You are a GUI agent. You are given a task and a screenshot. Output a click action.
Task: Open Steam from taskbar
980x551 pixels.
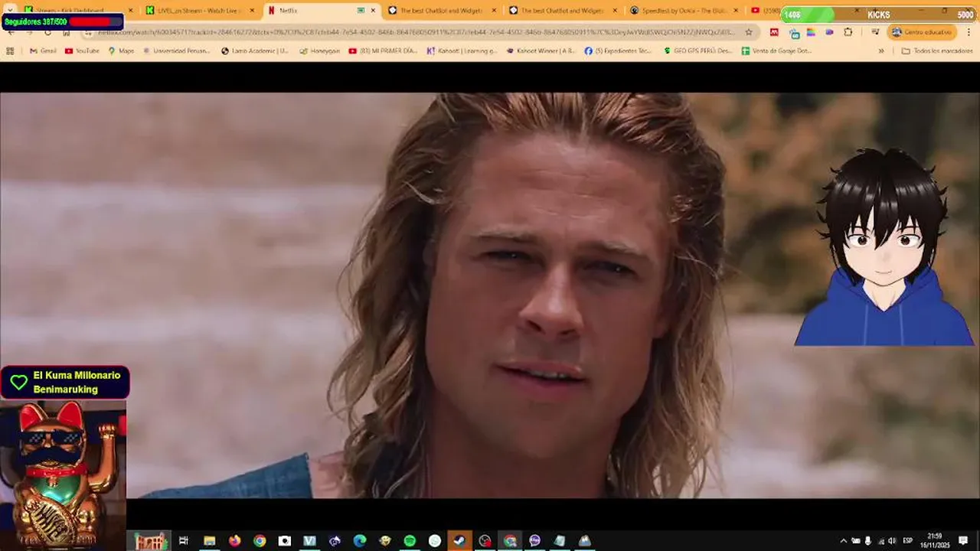pos(459,540)
